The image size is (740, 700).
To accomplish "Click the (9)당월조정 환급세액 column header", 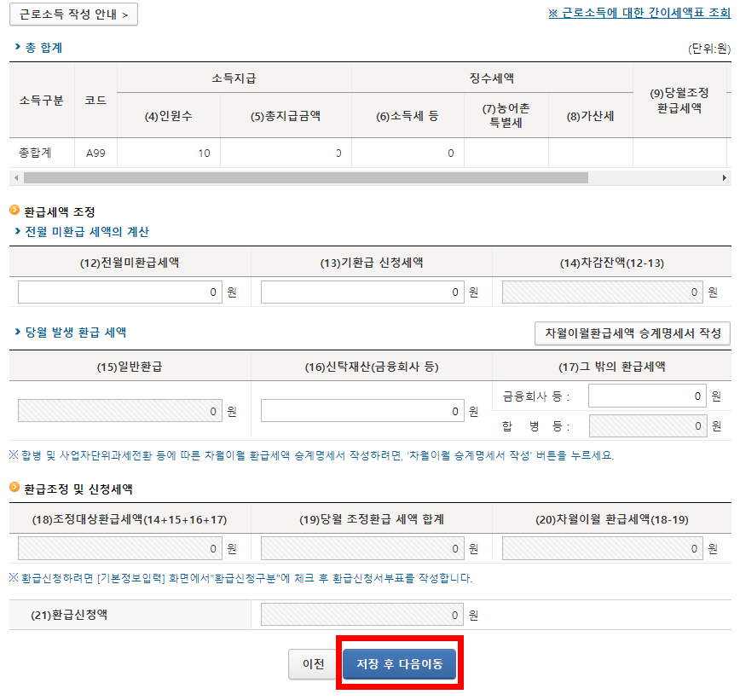I will (679, 100).
